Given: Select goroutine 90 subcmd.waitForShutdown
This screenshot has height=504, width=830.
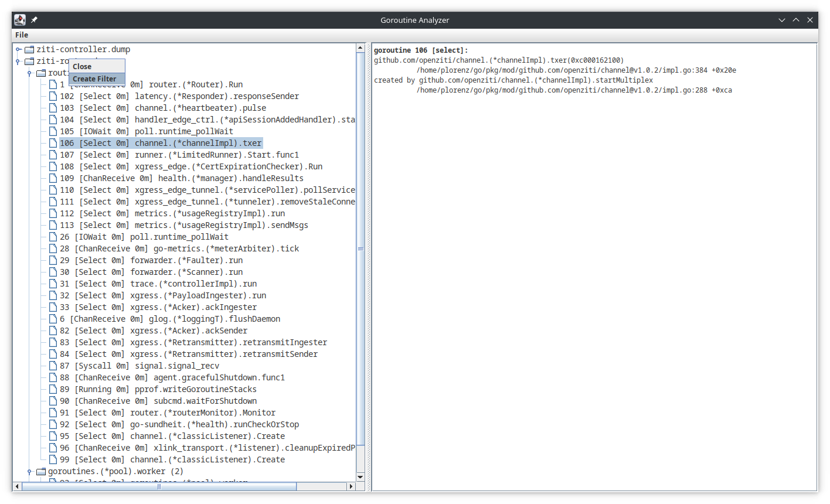Looking at the screenshot, I should [158, 401].
